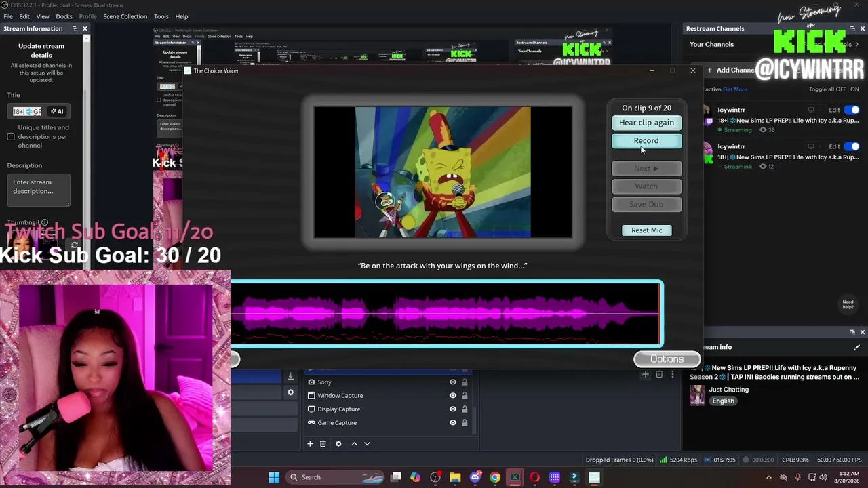
Task: Open Google Chrome from the taskbar
Action: coord(495,477)
